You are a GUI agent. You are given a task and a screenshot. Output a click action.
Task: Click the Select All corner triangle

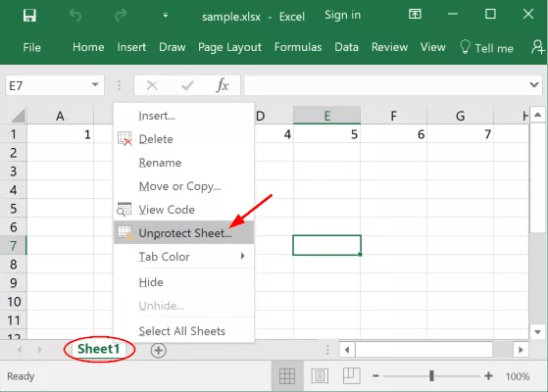(18, 116)
